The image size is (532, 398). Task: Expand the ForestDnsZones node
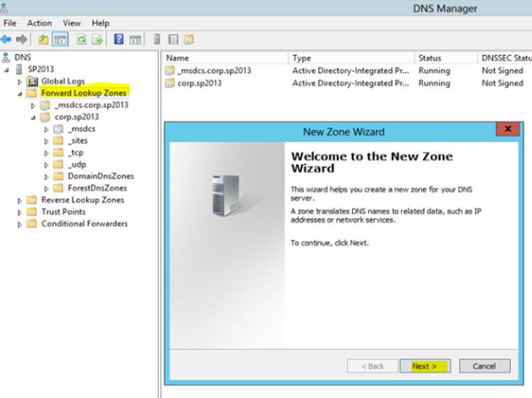pos(46,189)
